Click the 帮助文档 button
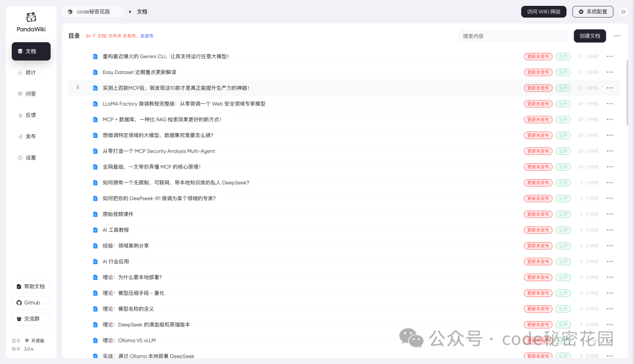The width and height of the screenshot is (634, 364). tap(31, 287)
